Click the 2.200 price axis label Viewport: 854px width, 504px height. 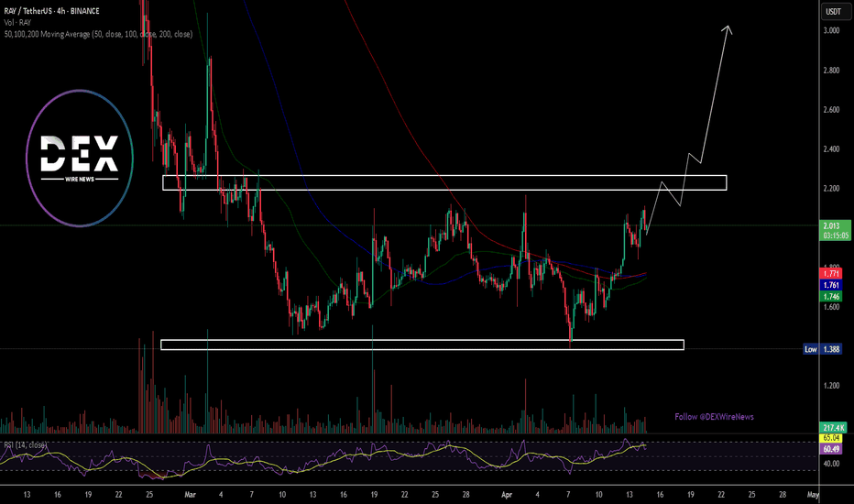point(831,189)
